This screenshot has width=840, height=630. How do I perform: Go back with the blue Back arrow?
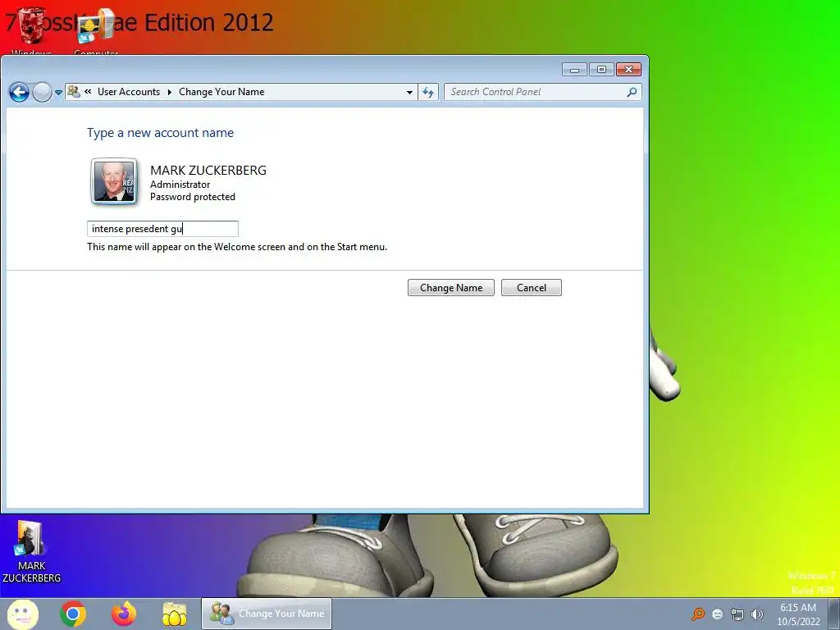pos(19,92)
